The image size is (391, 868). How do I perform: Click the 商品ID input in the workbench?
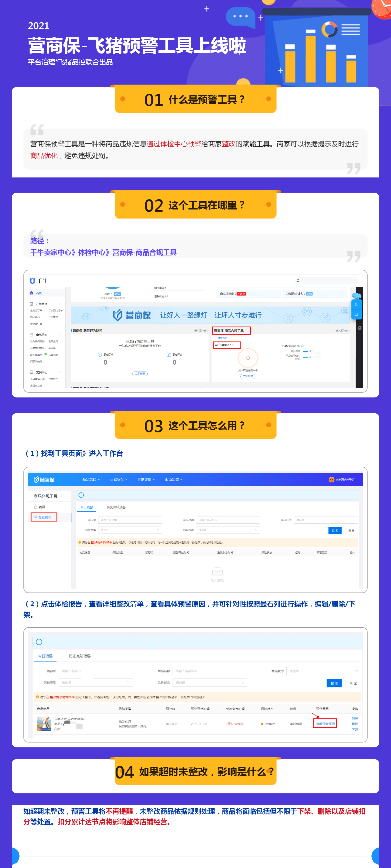[x=130, y=520]
